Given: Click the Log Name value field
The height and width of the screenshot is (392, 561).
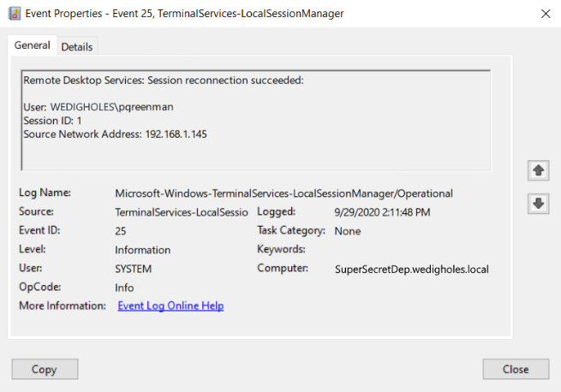Looking at the screenshot, I should (283, 193).
